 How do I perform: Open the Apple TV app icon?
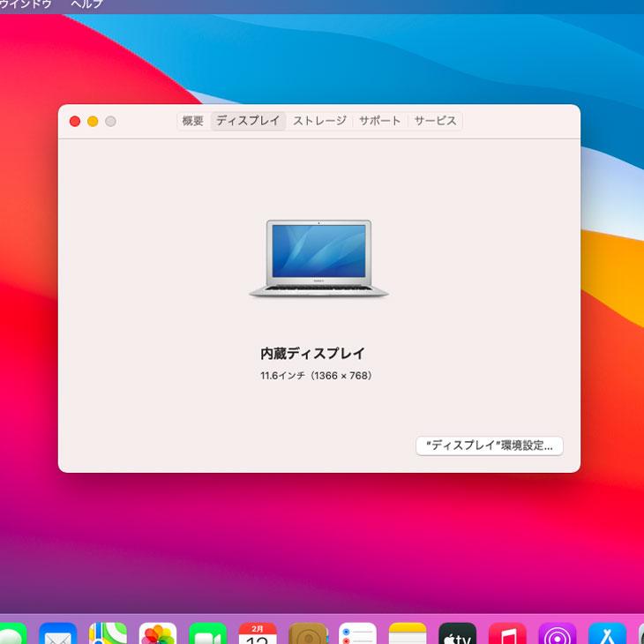pos(457,633)
